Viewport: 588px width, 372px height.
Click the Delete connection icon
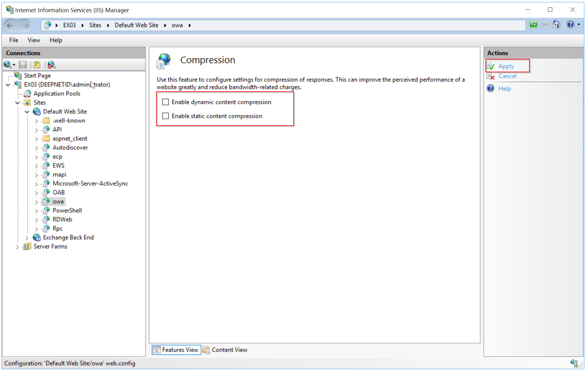tap(51, 65)
